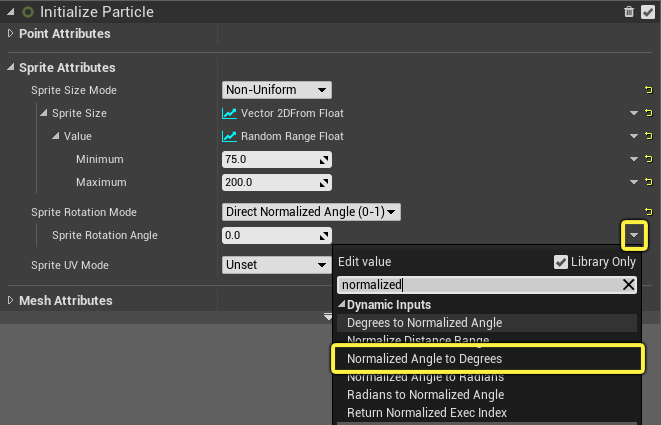Reset the Minimum value to default
Screen dimensions: 661x425
pos(648,159)
